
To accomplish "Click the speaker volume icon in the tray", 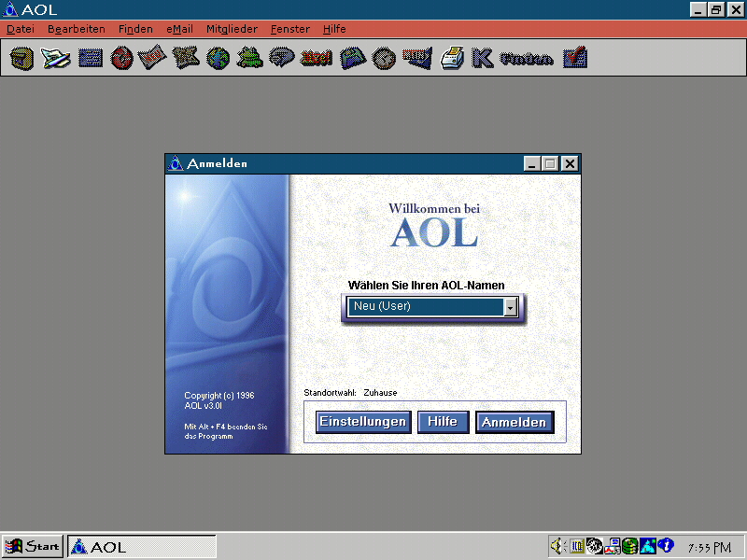I will point(558,546).
